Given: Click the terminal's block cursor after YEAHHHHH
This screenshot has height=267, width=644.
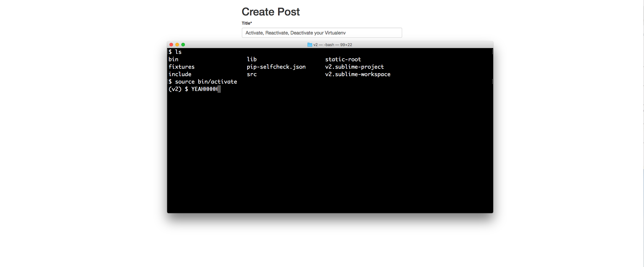Looking at the screenshot, I should click(219, 89).
